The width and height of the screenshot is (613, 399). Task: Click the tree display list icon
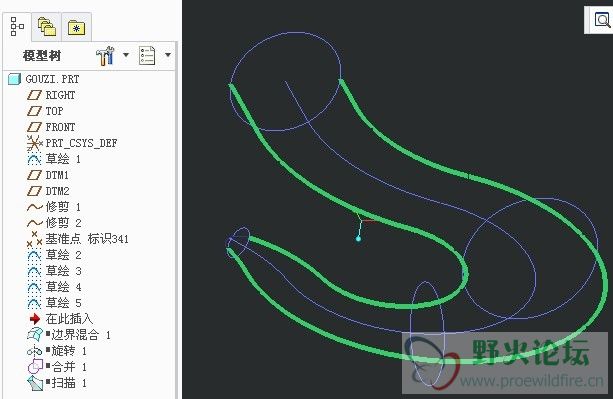point(147,55)
